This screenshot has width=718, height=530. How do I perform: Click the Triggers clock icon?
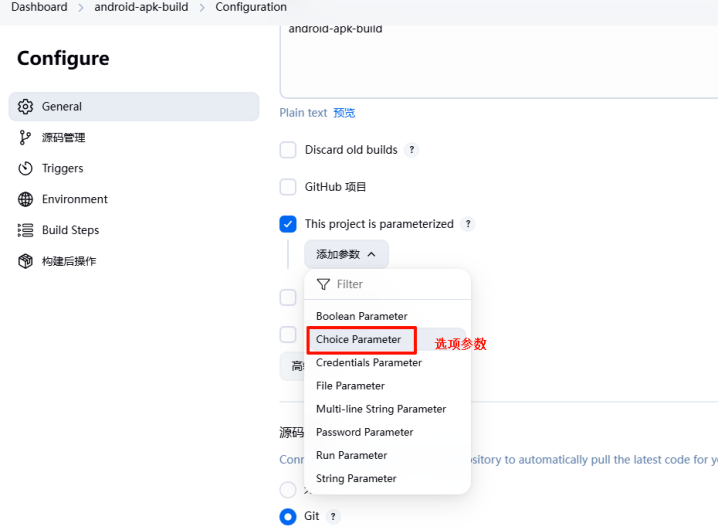point(26,169)
